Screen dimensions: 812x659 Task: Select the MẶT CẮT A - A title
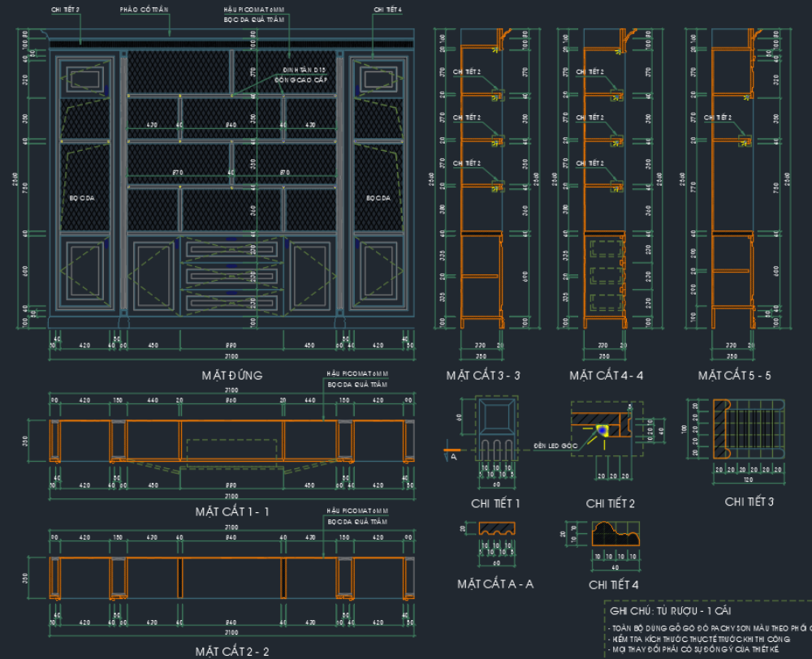495,584
